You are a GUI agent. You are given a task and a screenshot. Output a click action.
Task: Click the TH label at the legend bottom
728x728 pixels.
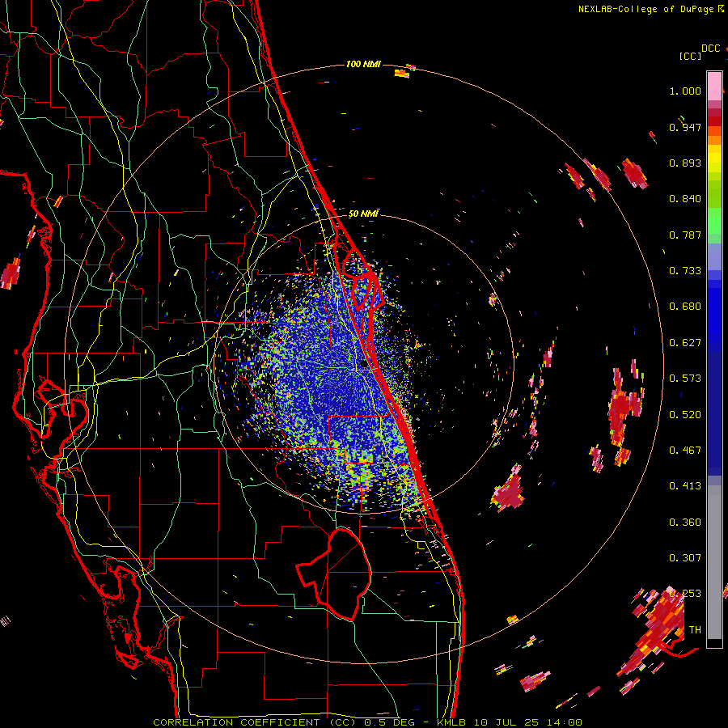point(695,630)
